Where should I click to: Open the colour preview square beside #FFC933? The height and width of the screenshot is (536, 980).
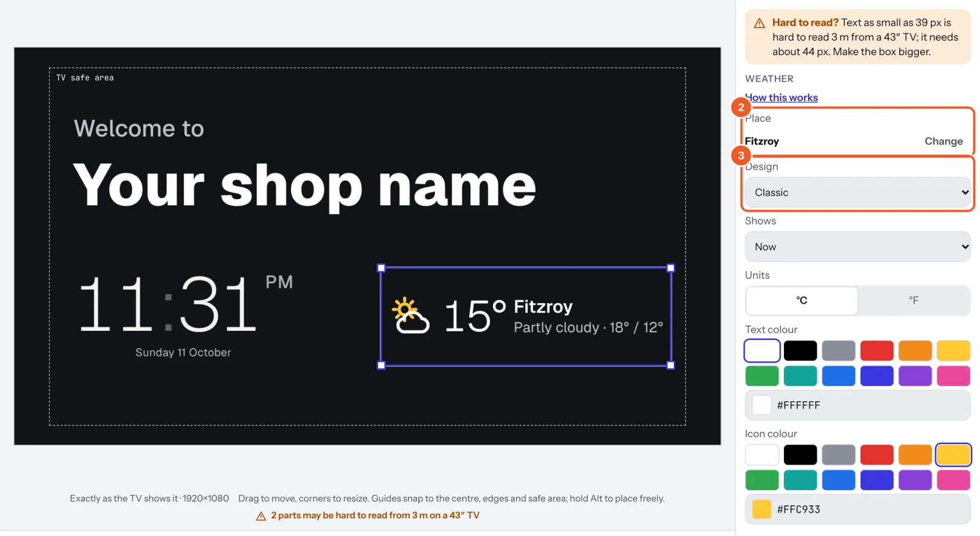click(x=761, y=509)
